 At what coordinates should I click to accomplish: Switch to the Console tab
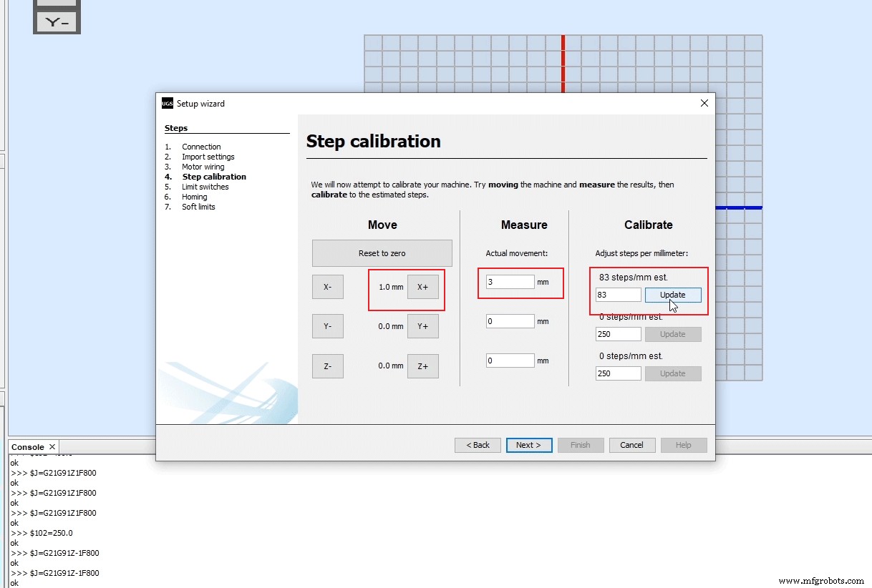[x=27, y=446]
